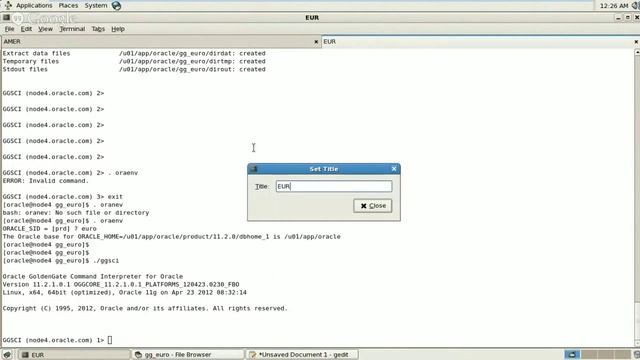Image resolution: width=640 pixels, height=360 pixels.
Task: Click the 'Stdout files' line
Action: tap(134, 69)
